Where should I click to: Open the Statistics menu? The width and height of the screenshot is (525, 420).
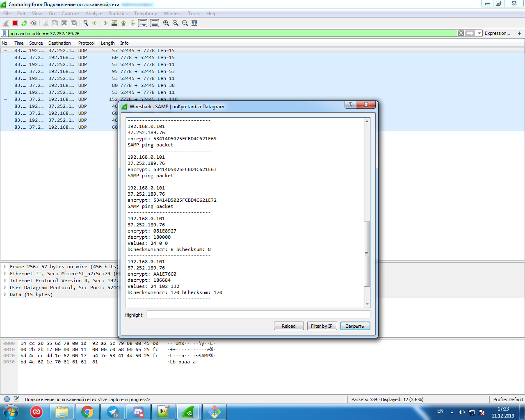pos(118,14)
